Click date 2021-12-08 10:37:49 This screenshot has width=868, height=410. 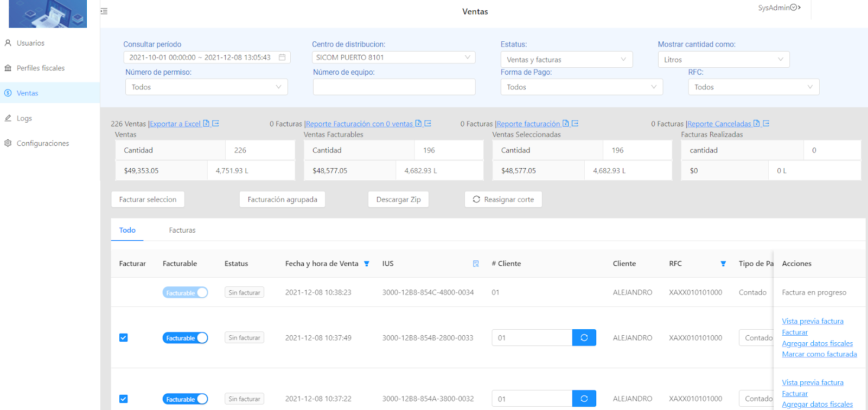pos(318,338)
